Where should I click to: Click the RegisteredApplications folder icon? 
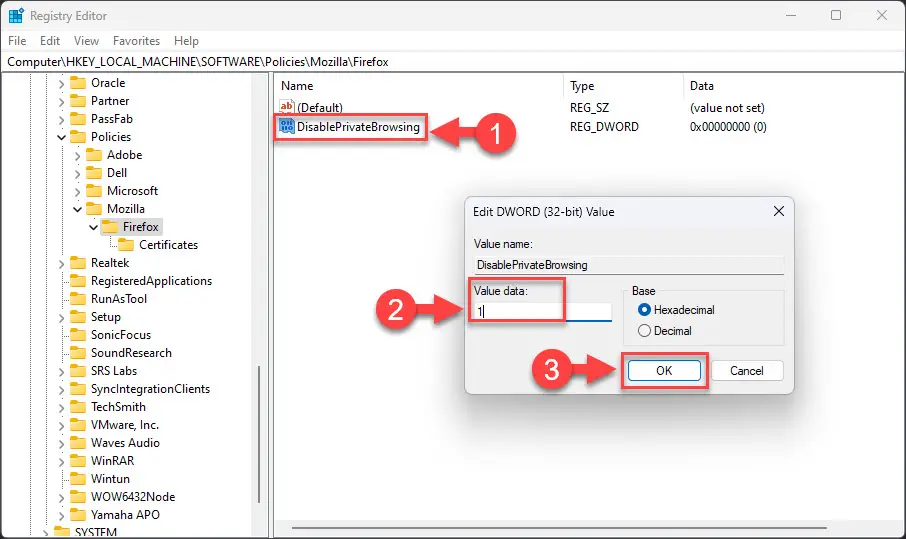click(78, 281)
